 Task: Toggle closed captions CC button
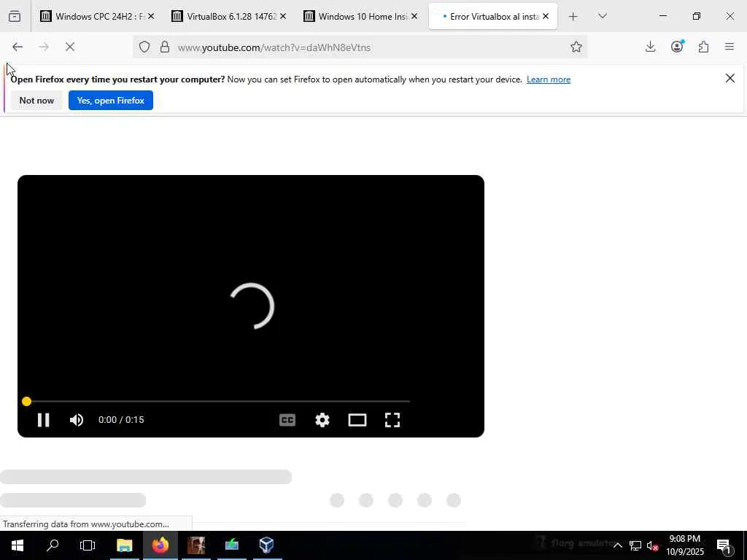[x=287, y=420]
